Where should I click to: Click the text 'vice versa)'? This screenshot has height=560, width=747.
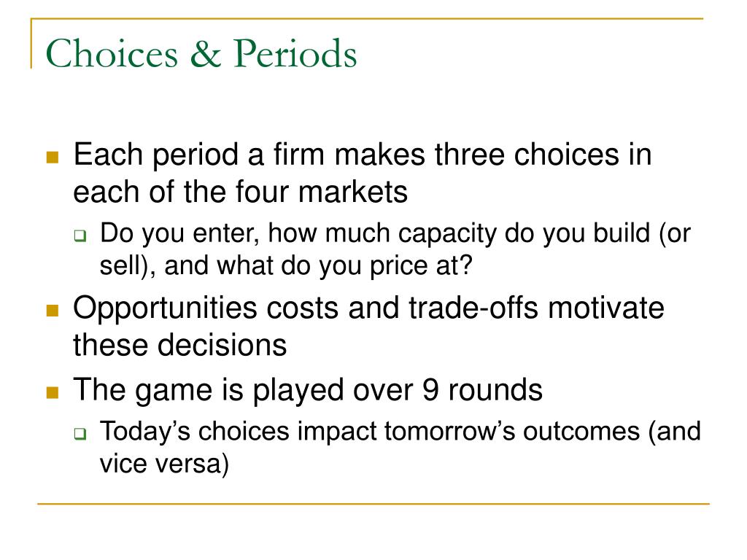164,464
